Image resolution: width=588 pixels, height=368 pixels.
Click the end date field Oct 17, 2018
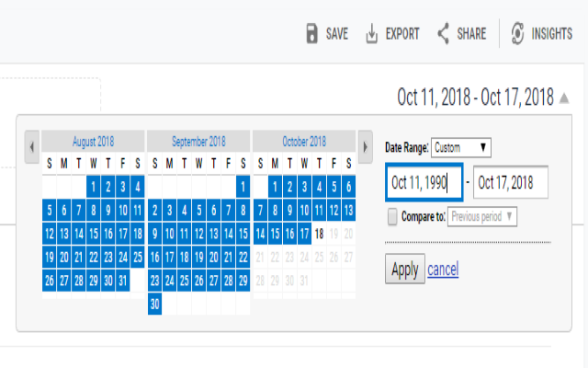(510, 182)
